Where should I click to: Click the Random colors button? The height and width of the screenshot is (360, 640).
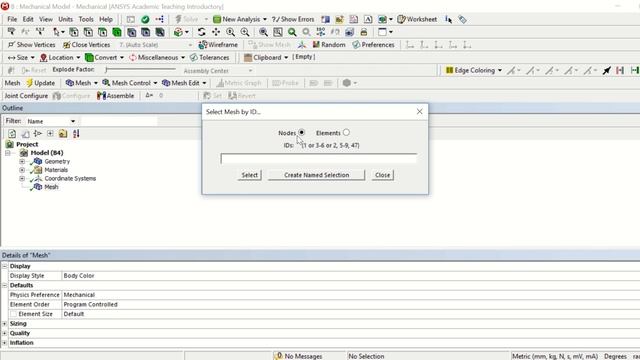[x=329, y=45]
